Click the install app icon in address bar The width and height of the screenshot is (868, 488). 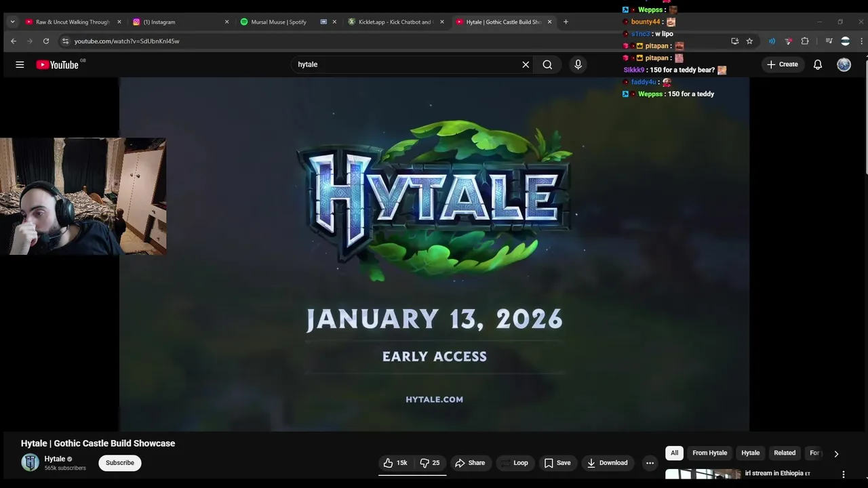click(734, 41)
